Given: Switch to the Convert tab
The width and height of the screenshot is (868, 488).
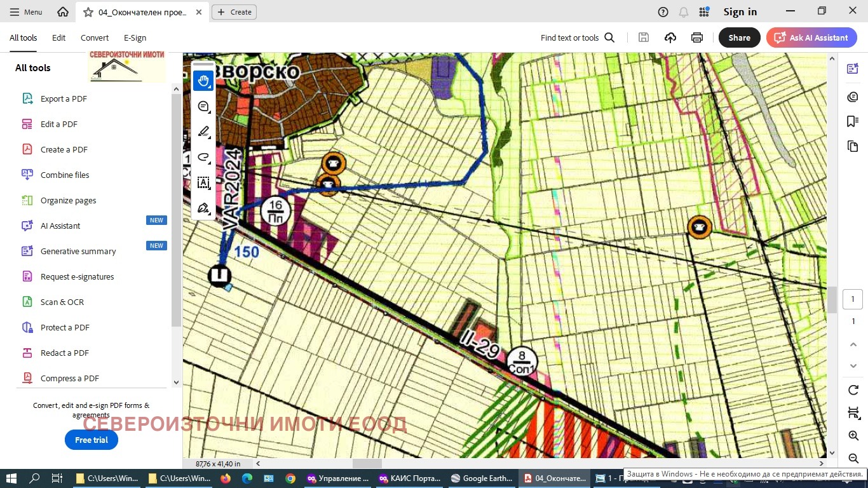Looking at the screenshot, I should pos(95,37).
